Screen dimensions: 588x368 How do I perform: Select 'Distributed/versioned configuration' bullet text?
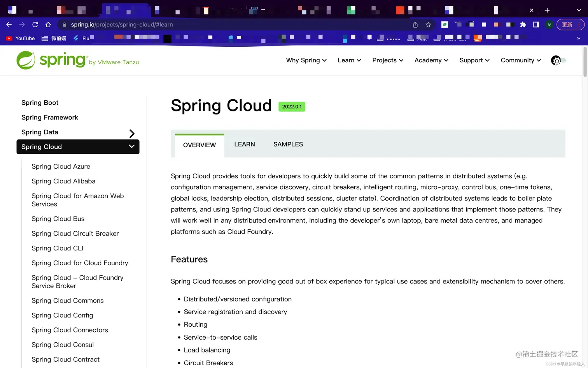[x=238, y=299]
